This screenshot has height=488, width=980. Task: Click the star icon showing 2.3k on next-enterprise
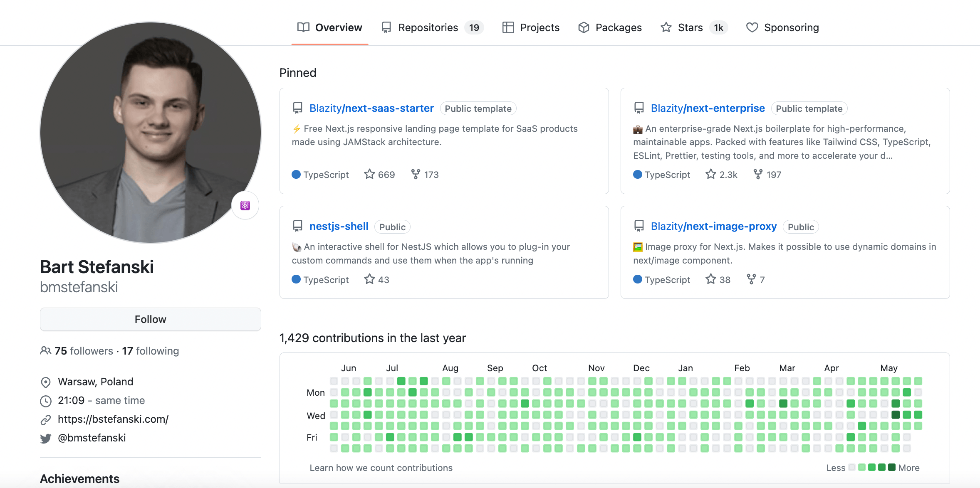710,174
